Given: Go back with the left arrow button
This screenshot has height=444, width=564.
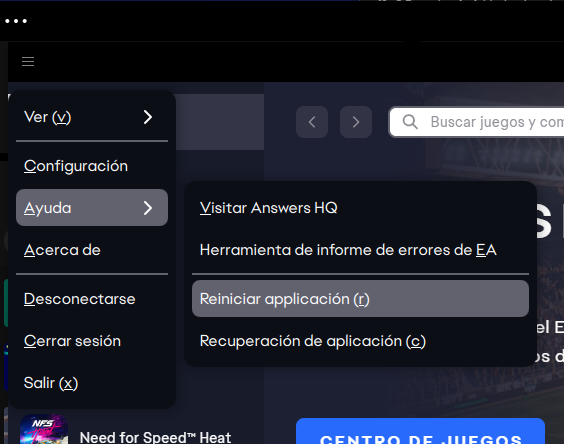Looking at the screenshot, I should pyautogui.click(x=312, y=122).
